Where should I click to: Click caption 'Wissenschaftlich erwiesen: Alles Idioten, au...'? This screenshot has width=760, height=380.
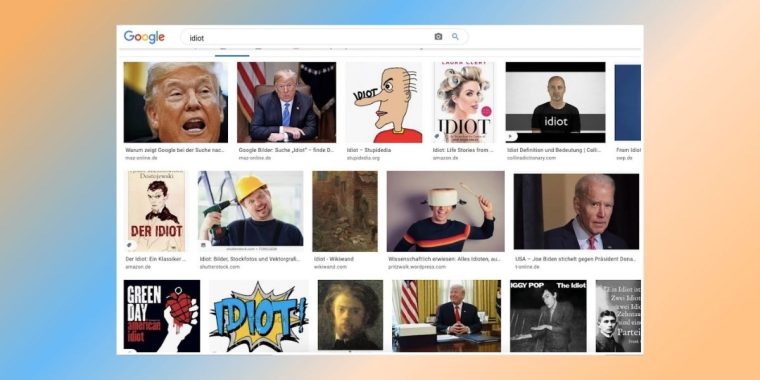click(x=444, y=259)
